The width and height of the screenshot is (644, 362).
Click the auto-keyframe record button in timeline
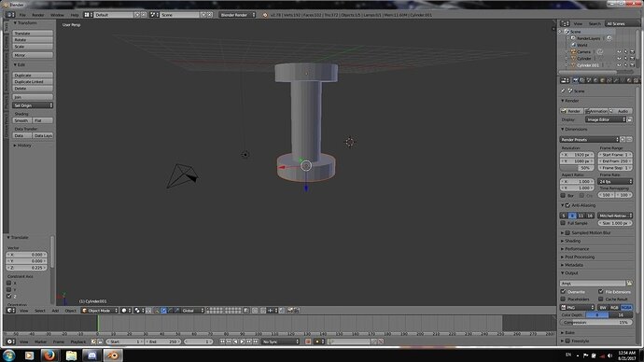tap(308, 341)
